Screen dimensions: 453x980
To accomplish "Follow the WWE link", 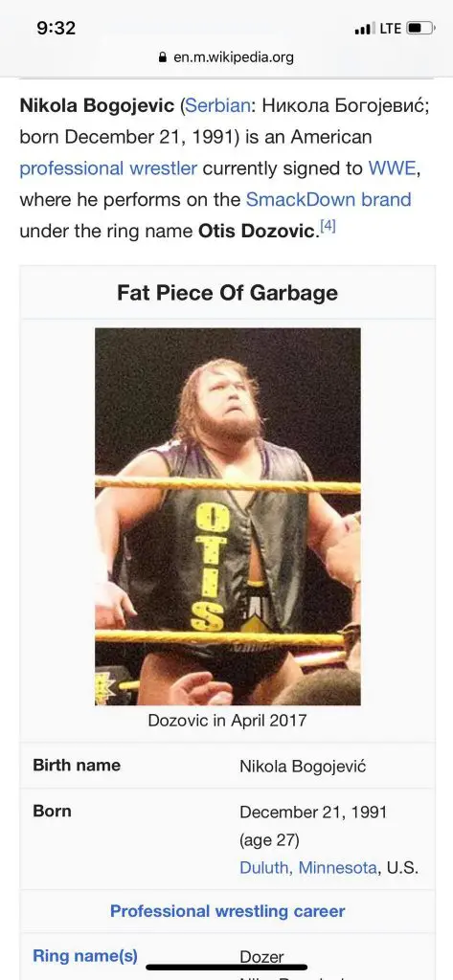I will tap(393, 168).
